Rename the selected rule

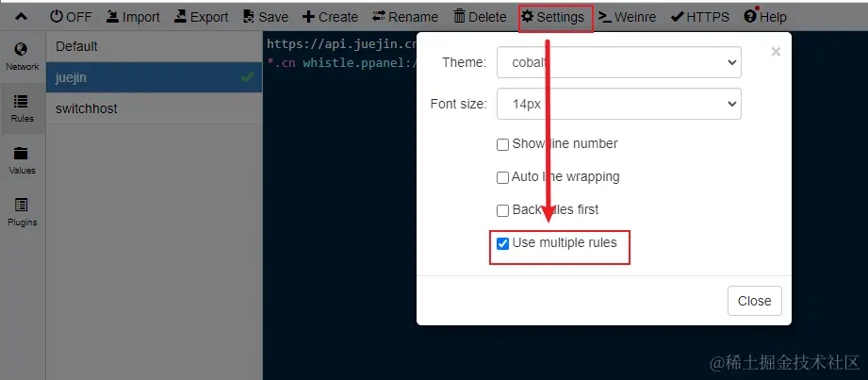point(405,17)
